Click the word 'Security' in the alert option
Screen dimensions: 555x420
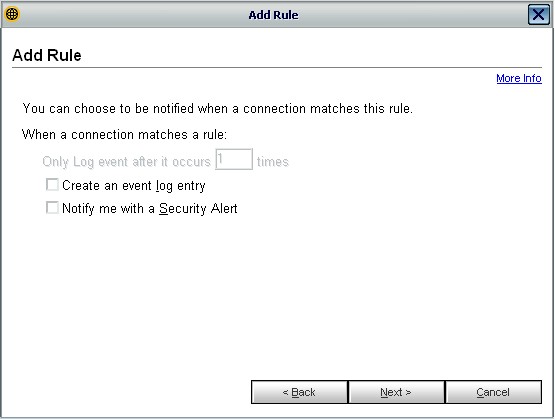coord(183,208)
